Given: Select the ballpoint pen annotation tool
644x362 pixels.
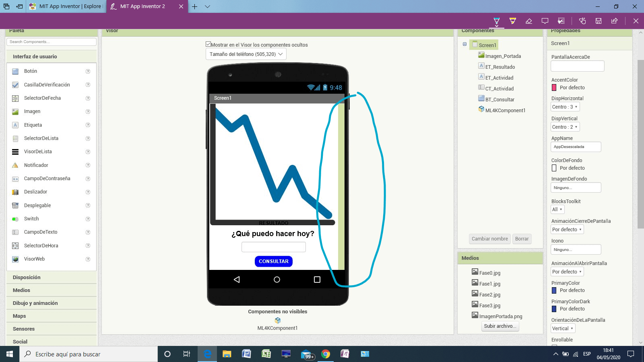Looking at the screenshot, I should pos(497,21).
